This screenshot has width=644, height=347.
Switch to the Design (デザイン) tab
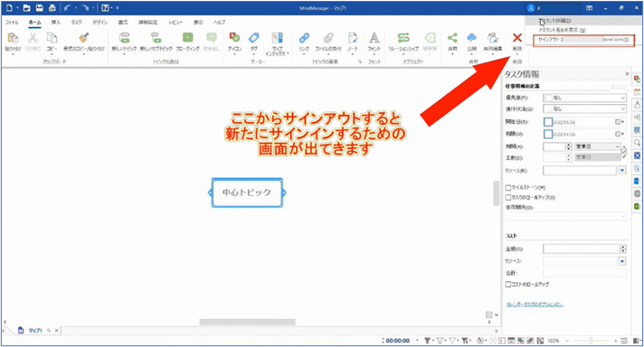(x=99, y=23)
